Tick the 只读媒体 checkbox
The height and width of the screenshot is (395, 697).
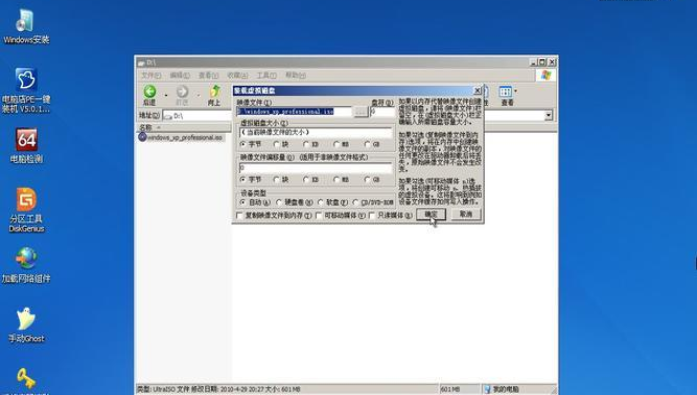[372, 215]
